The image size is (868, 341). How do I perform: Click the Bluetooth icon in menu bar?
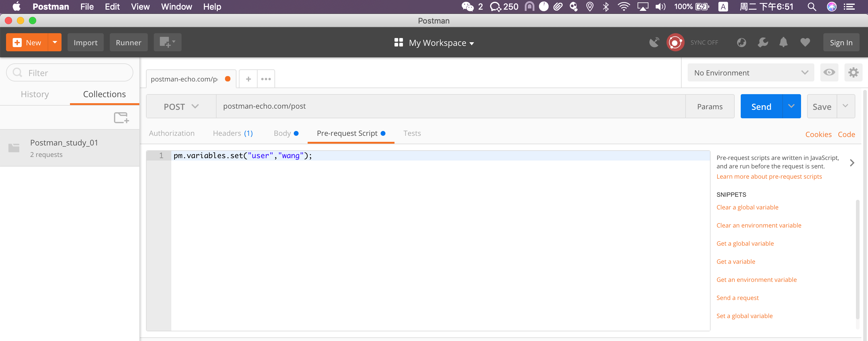click(606, 7)
